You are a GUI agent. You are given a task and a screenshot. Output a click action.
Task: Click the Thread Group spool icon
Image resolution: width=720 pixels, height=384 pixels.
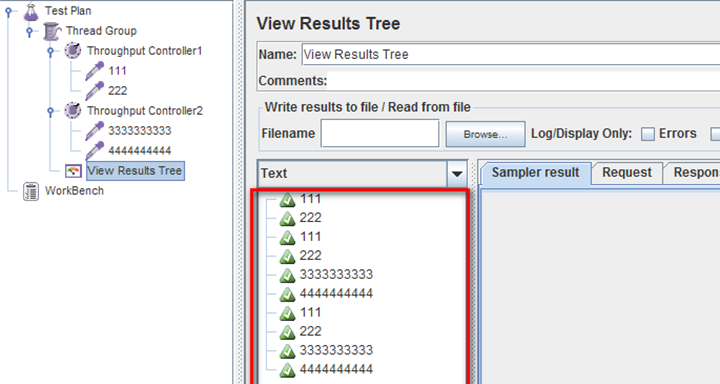(x=52, y=31)
